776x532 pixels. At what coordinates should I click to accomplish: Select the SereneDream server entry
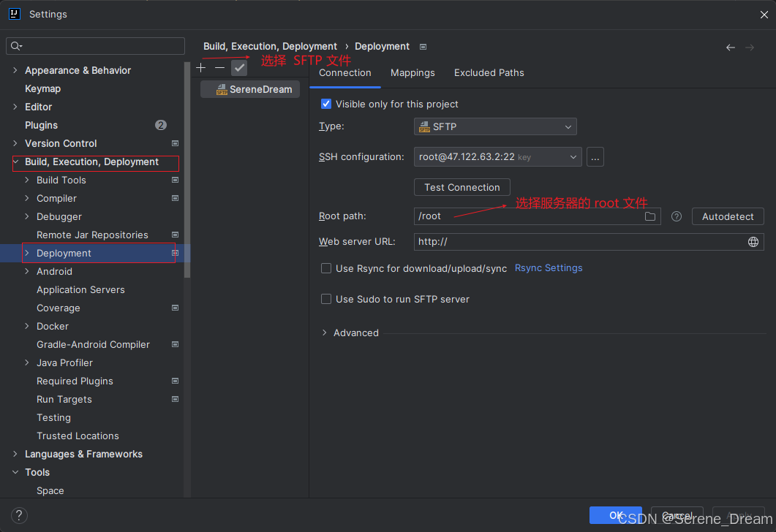click(250, 89)
